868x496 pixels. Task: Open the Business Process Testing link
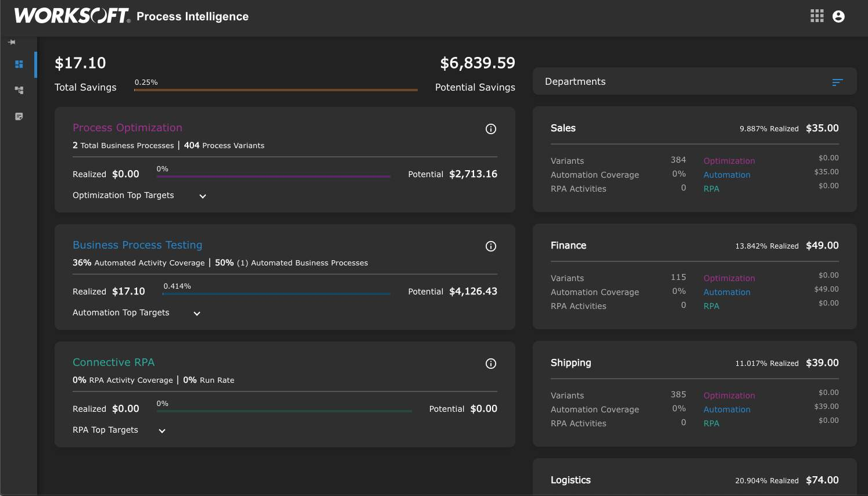[x=137, y=245]
